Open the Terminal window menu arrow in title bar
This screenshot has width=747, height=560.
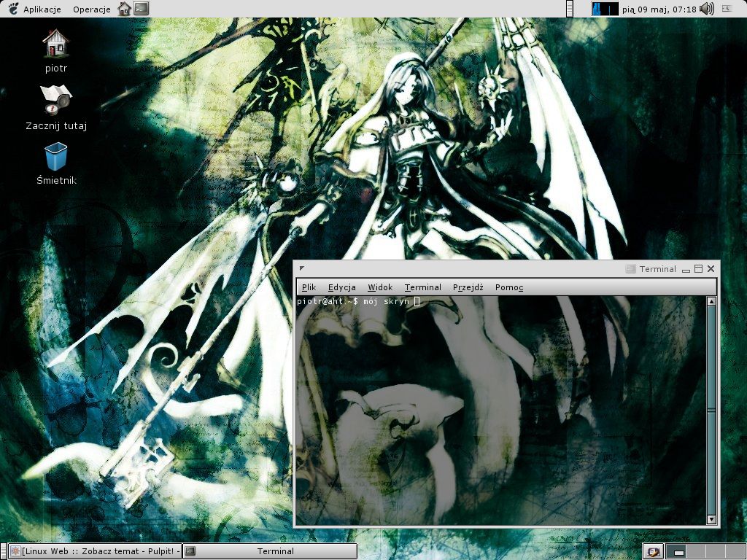tap(301, 268)
